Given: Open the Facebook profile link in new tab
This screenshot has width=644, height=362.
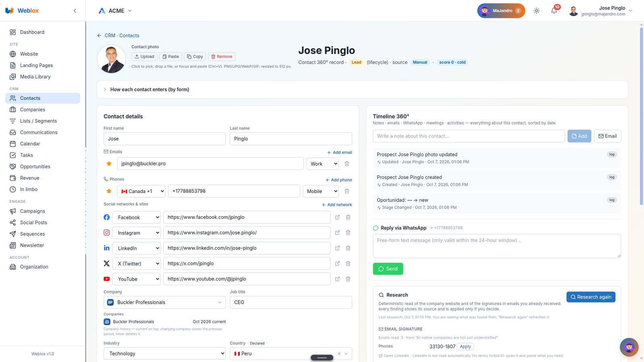Looking at the screenshot, I should click(337, 217).
